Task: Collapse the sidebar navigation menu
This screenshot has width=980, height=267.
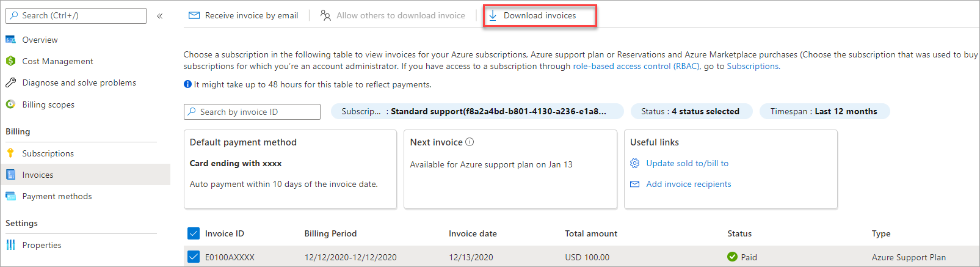Action: tap(160, 16)
